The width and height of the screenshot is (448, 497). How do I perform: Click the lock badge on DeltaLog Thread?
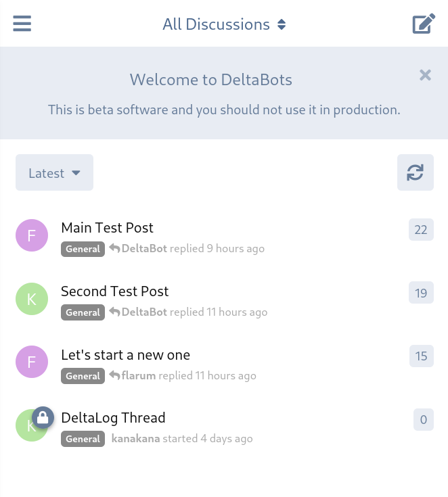pyautogui.click(x=43, y=417)
